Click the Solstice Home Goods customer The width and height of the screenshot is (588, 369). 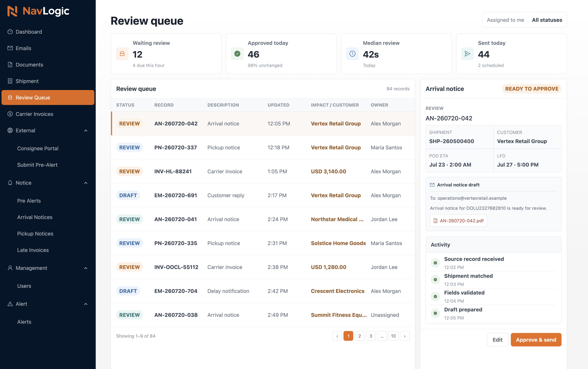tap(338, 243)
